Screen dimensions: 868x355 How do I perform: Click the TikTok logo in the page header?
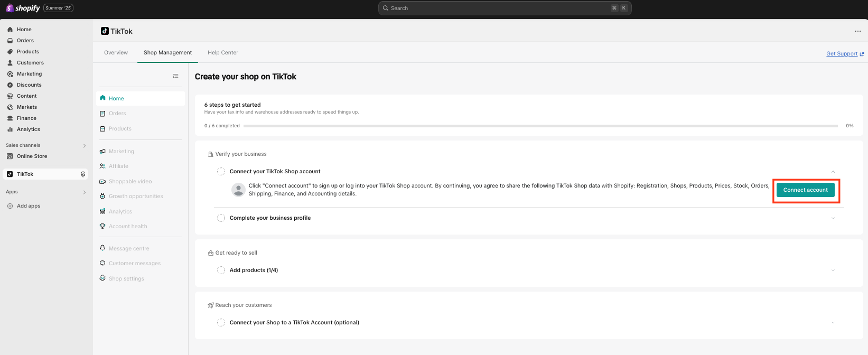[105, 31]
